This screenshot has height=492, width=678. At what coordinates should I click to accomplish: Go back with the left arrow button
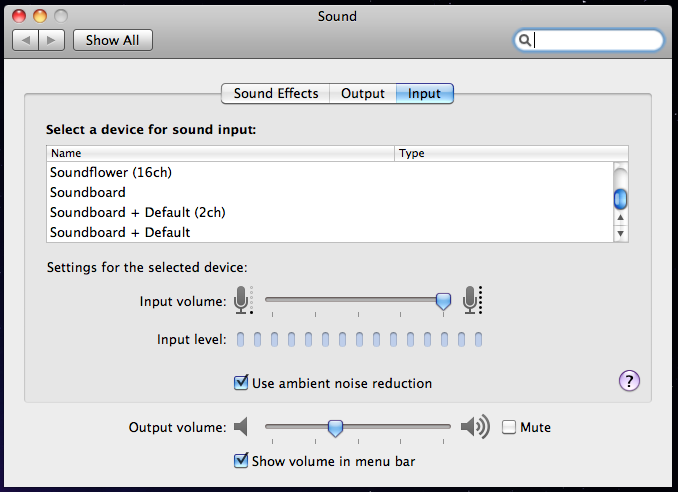[x=26, y=40]
